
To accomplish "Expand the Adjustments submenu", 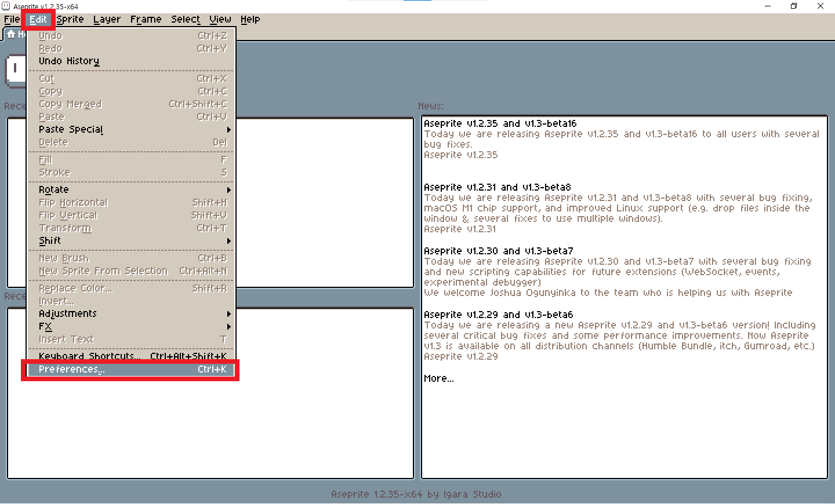I will 132,313.
